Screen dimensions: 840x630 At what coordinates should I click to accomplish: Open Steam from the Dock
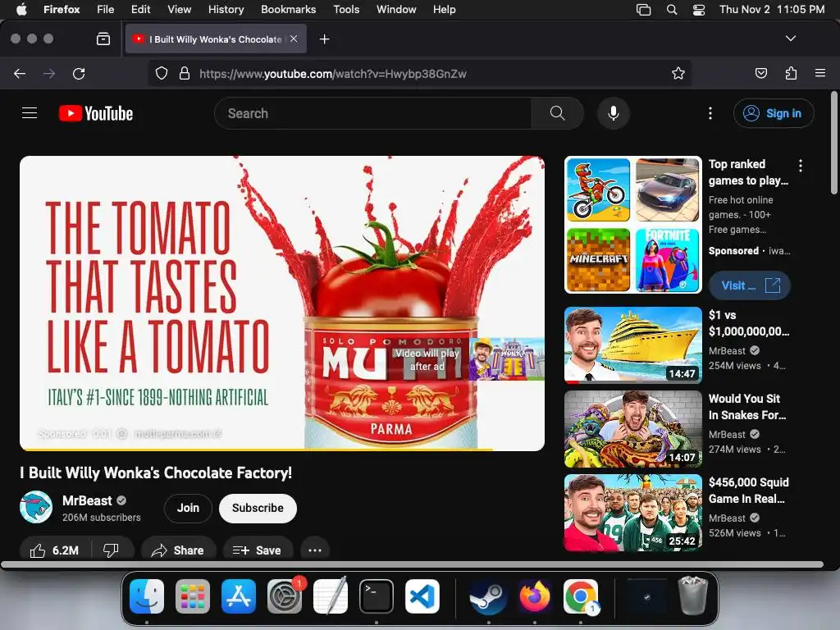[x=488, y=596]
